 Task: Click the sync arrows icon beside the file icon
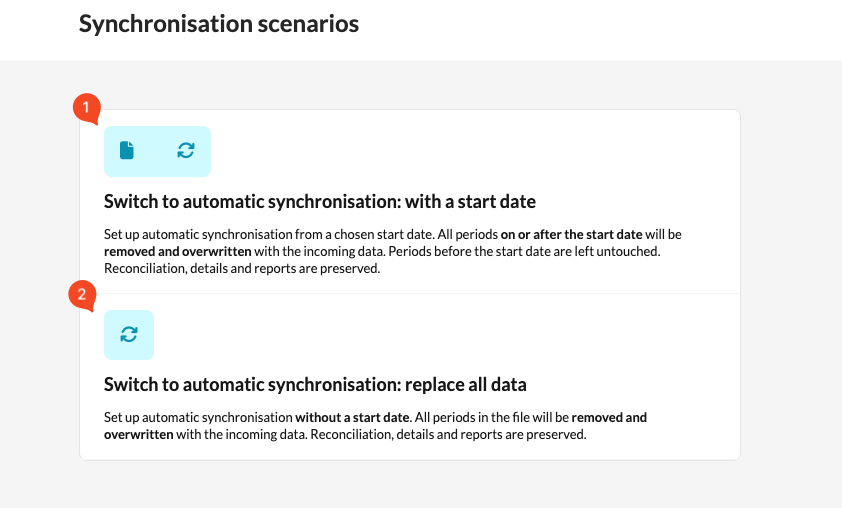[186, 151]
